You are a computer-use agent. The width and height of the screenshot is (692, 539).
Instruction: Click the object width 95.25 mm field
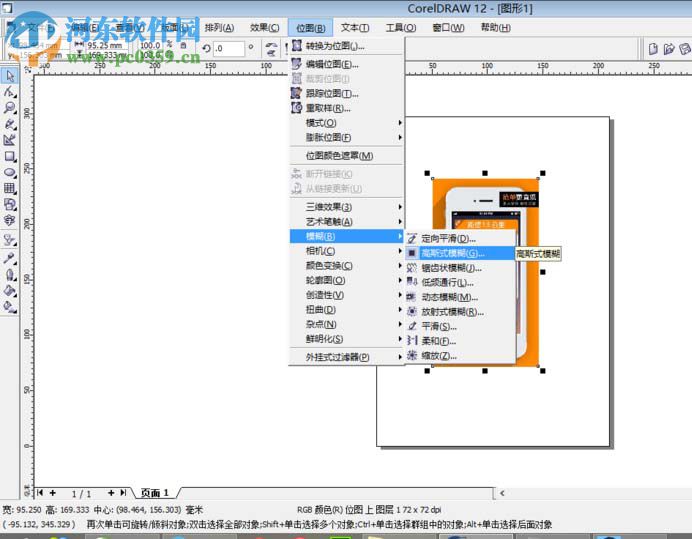[106, 45]
